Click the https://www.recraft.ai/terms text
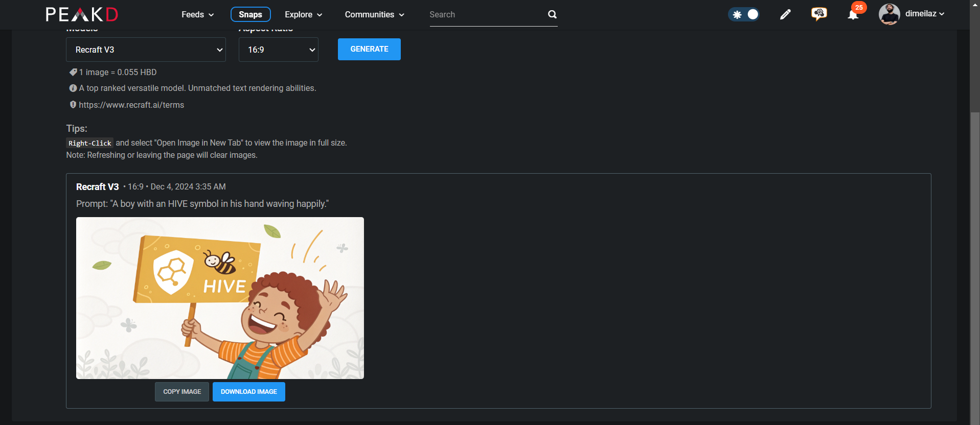This screenshot has width=980, height=425. click(x=131, y=105)
